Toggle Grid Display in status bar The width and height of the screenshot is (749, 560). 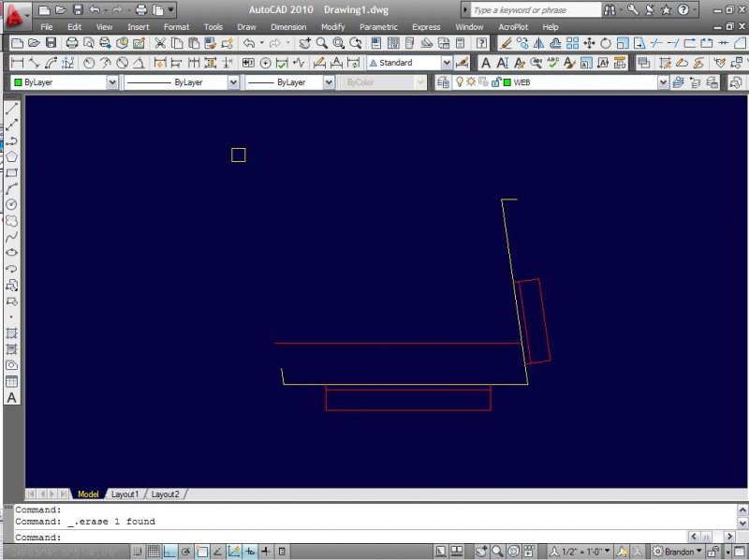(x=154, y=552)
